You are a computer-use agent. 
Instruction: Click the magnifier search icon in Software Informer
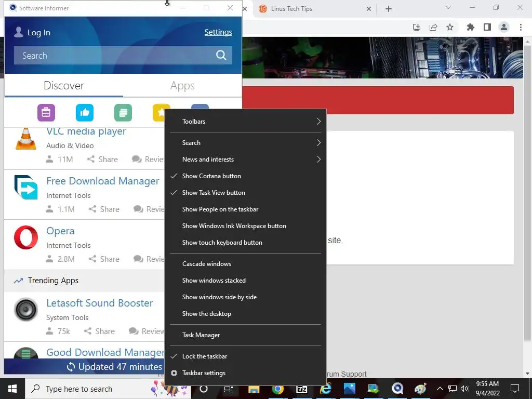click(x=221, y=55)
